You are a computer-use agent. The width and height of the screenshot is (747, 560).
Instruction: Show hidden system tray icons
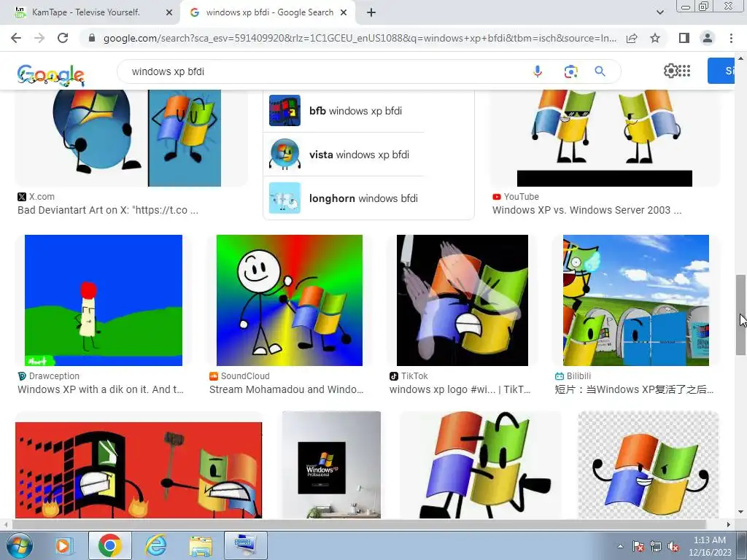pos(620,546)
